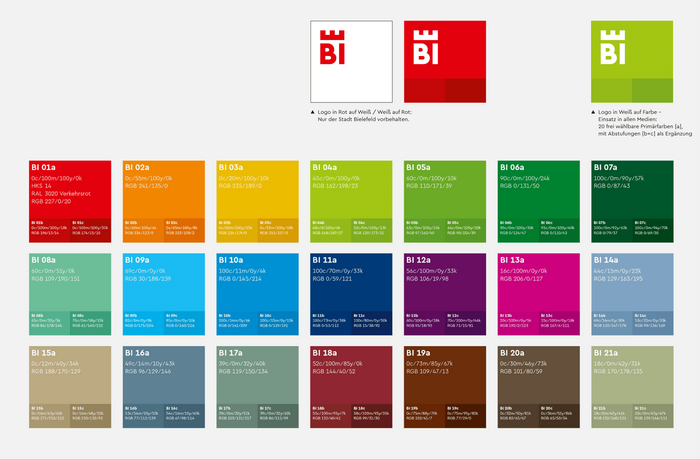Click the 'RGB 0/59/121' value
Image resolution: width=700 pixels, height=459 pixels.
pos(332,279)
